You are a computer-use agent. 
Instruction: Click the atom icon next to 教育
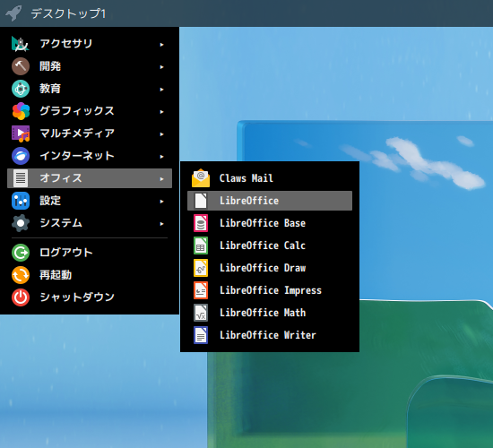click(21, 89)
